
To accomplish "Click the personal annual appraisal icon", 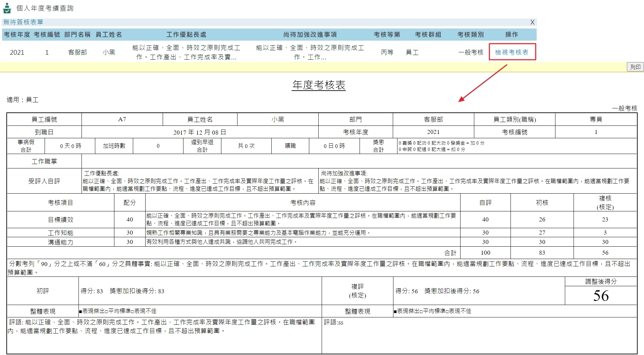I will click(x=8, y=8).
